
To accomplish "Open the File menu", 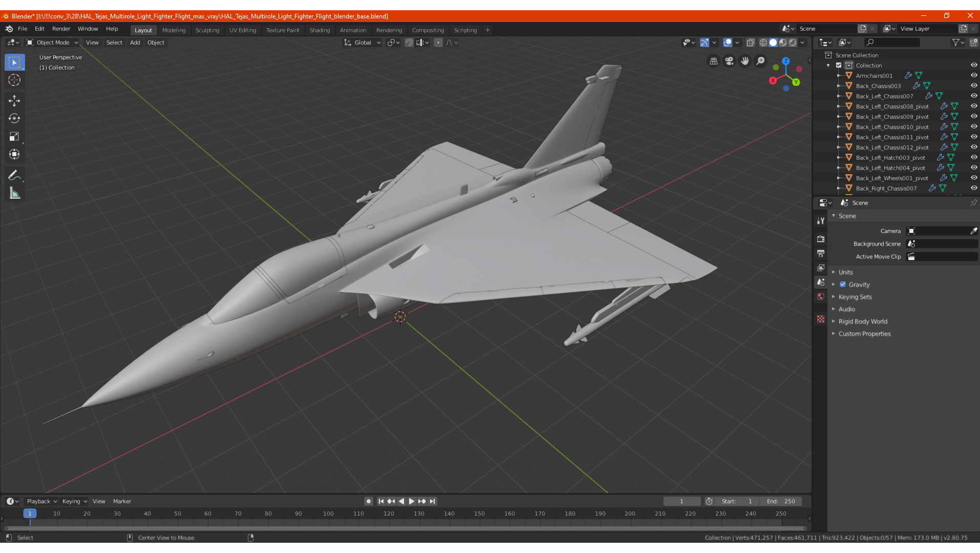I will pos(23,29).
